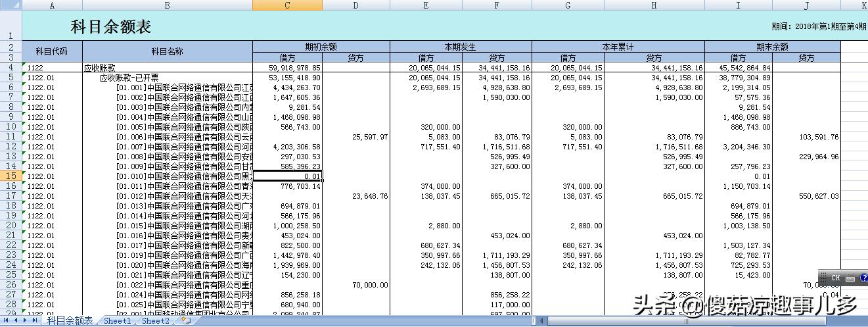Select the 应收账款 cell in row 4
The height and width of the screenshot is (327, 868).
pyautogui.click(x=167, y=67)
